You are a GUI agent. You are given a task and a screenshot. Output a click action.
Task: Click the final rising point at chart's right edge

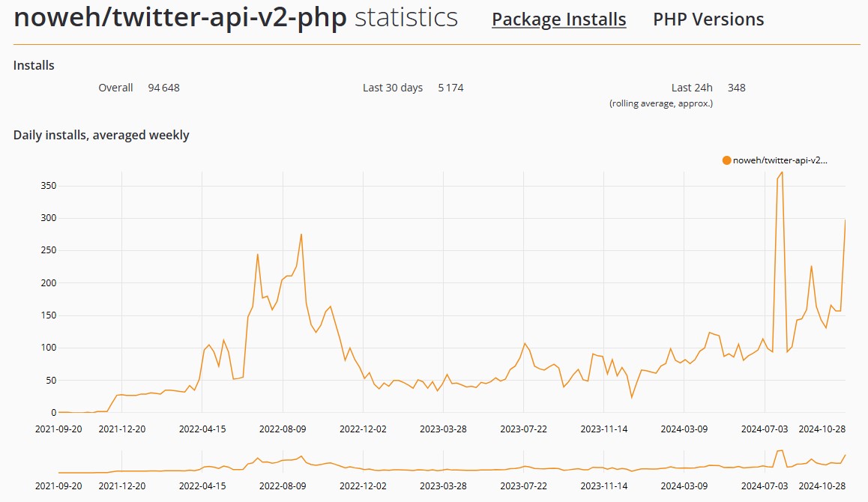point(845,220)
